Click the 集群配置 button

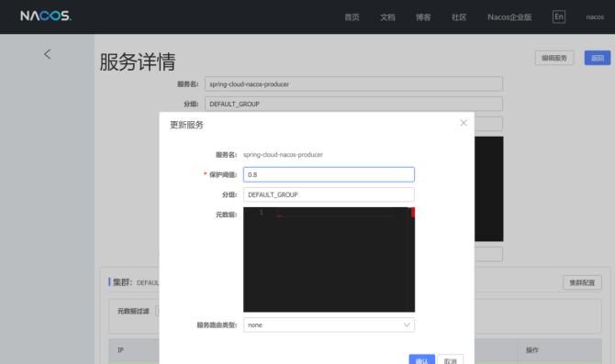(582, 282)
